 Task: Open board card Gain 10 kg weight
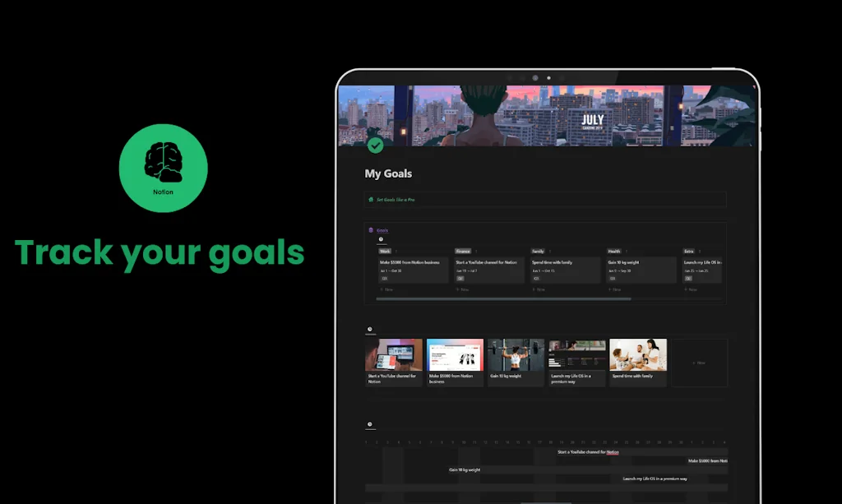641,270
